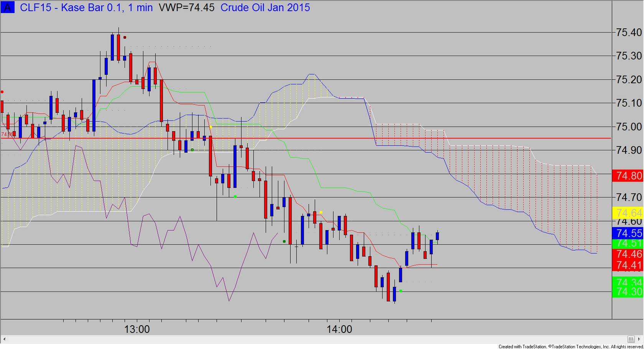
Task: Click the blue "A" chart badge
Action: [8, 7]
